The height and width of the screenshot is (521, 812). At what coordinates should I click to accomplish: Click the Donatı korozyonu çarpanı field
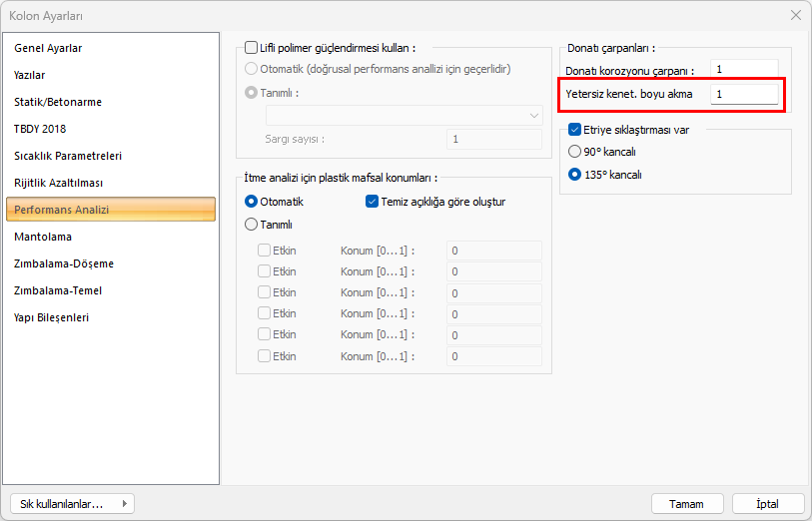pos(743,69)
